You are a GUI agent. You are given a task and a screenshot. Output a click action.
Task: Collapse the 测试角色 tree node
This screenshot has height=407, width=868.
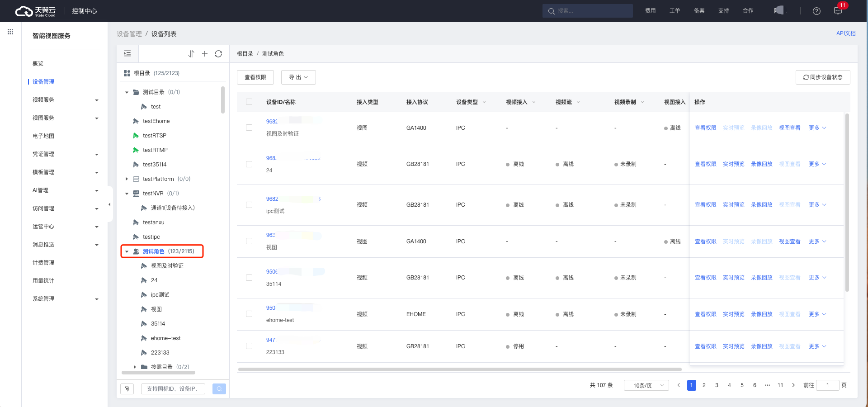point(127,251)
